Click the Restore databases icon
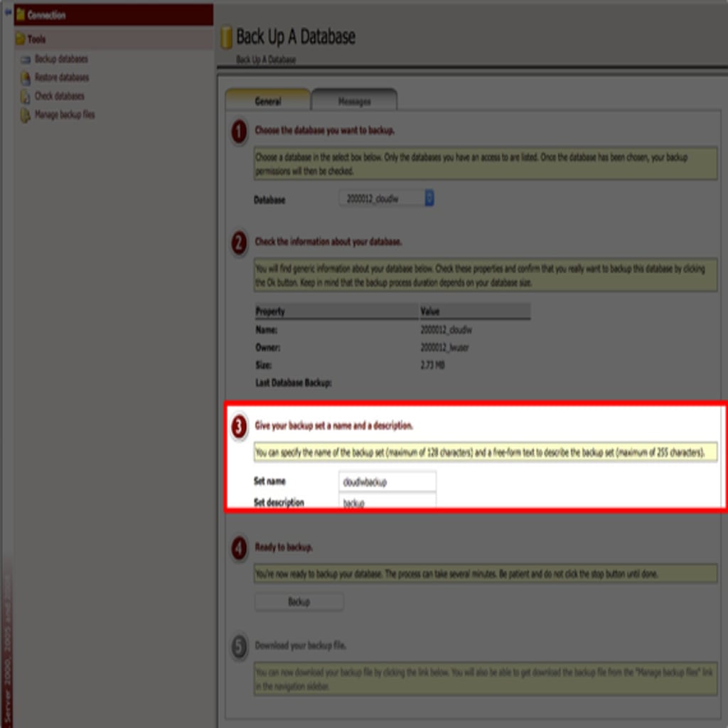The image size is (728, 728). (25, 78)
